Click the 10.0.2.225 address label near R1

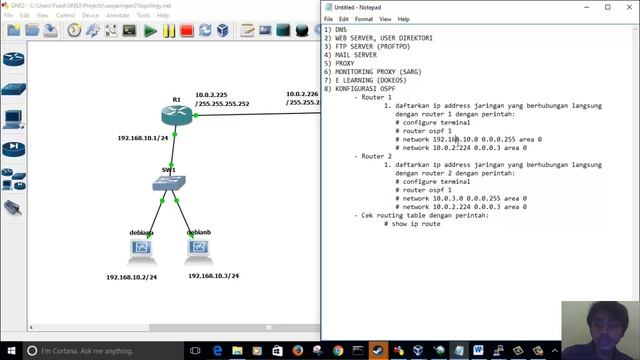tap(211, 95)
